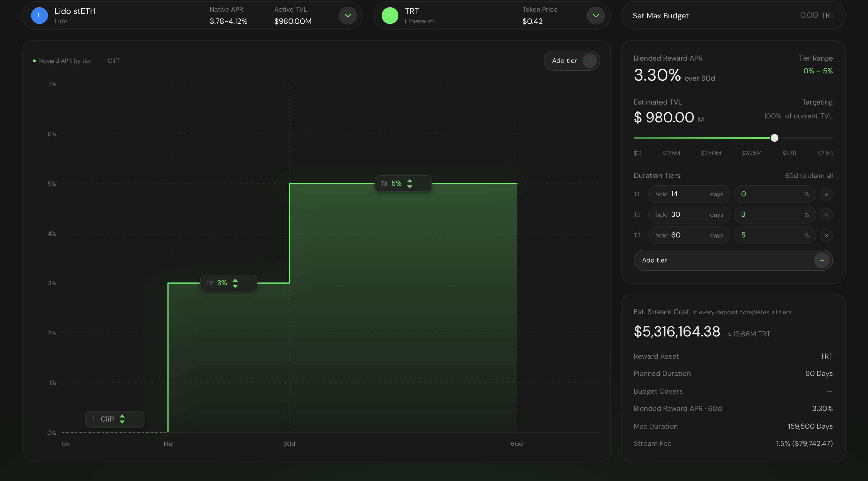This screenshot has height=481, width=868.
Task: Click the 100% targeting value
Action: click(772, 116)
